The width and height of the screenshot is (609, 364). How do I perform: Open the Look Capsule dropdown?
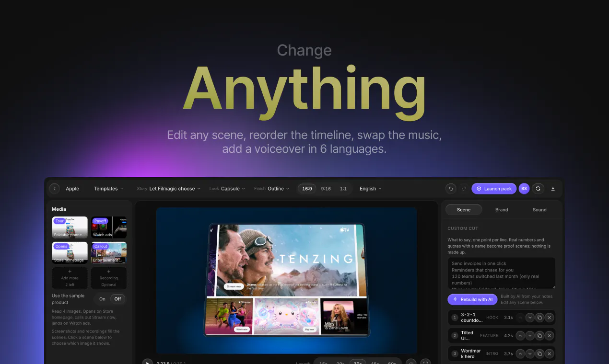pyautogui.click(x=227, y=189)
